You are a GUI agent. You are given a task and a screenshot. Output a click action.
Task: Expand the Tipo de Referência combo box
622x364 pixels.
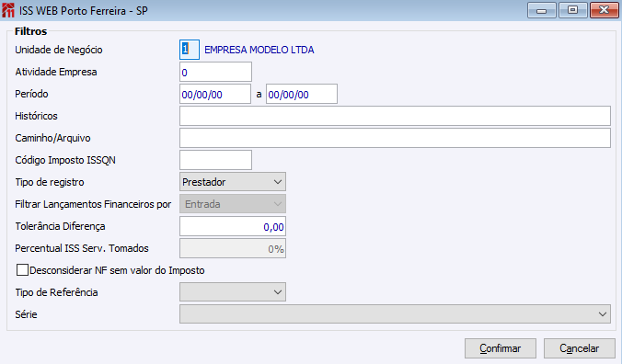[x=233, y=292]
